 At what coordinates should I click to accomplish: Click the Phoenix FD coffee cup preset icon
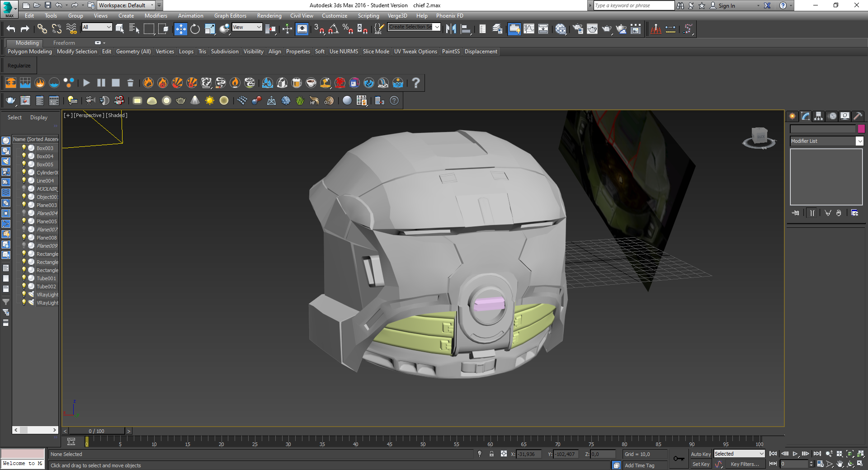click(311, 83)
